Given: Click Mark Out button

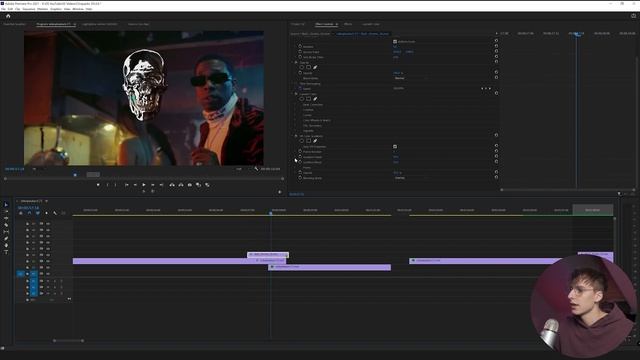Looking at the screenshot, I should click(116, 185).
